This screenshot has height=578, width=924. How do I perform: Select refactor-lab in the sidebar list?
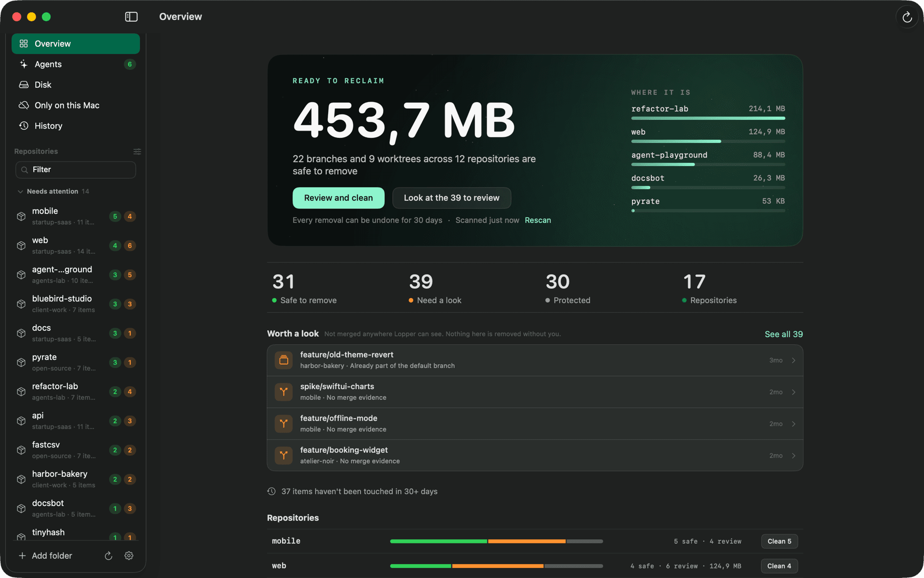coord(76,392)
